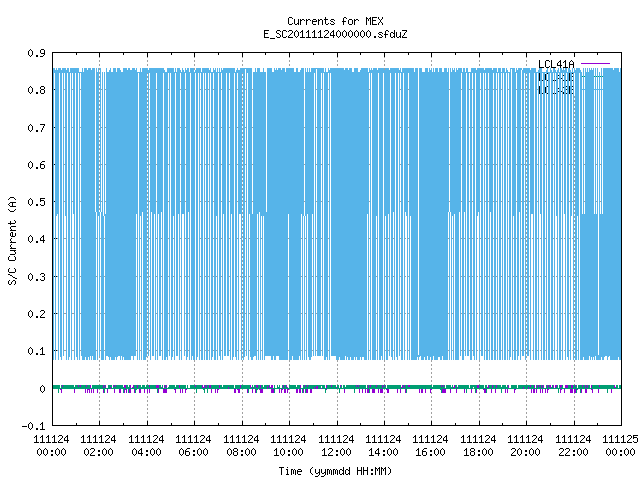Click the 111124 14:00 time tick label
The width and height of the screenshot is (640, 480).
tap(383, 446)
